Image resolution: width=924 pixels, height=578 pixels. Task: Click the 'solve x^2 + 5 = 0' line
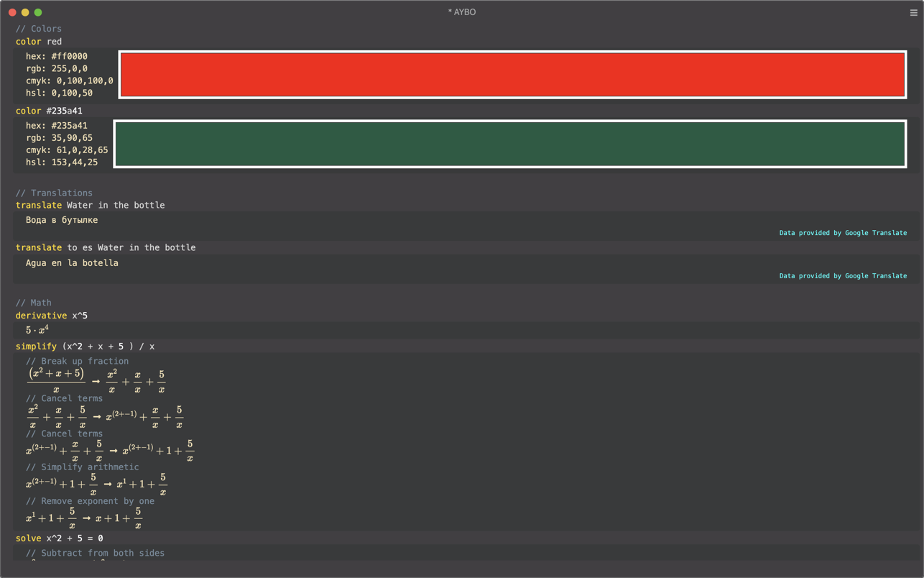tap(60, 538)
